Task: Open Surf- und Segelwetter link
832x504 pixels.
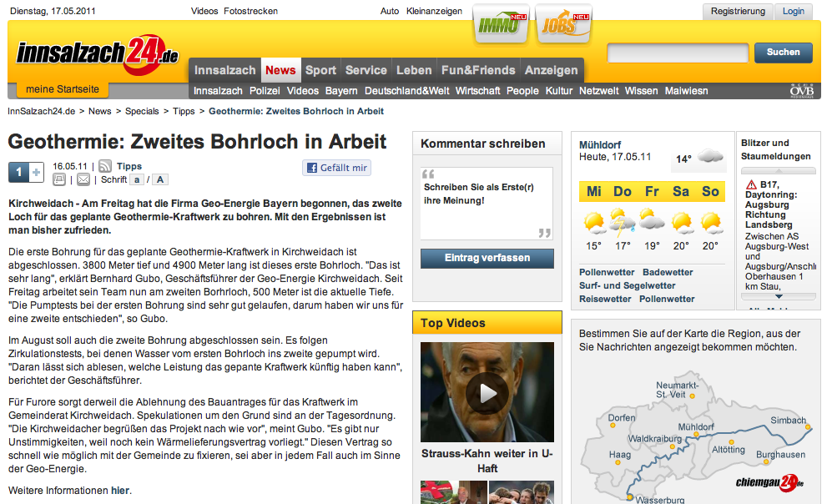Action: (x=628, y=285)
